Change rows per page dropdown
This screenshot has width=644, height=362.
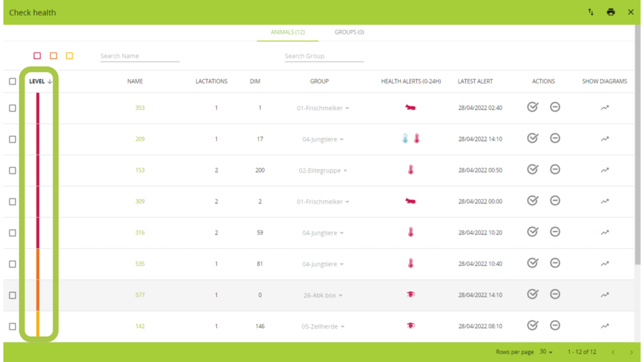tap(546, 352)
